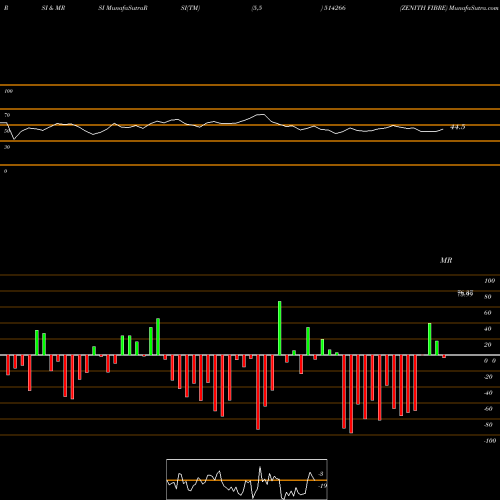Click the current RSI value '44.5'

pyautogui.click(x=458, y=127)
